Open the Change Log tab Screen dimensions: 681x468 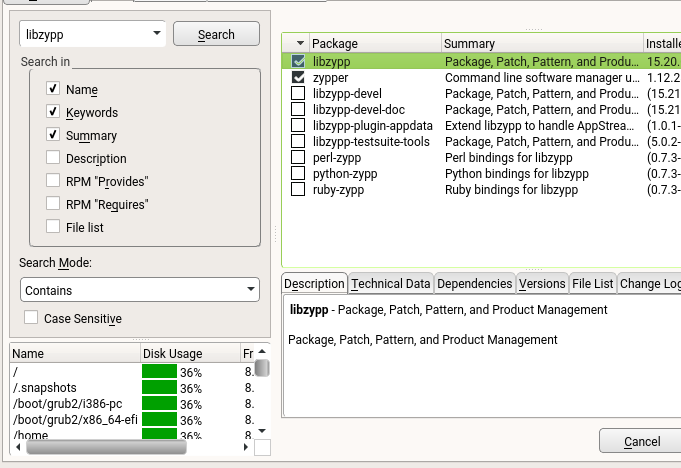(x=649, y=283)
